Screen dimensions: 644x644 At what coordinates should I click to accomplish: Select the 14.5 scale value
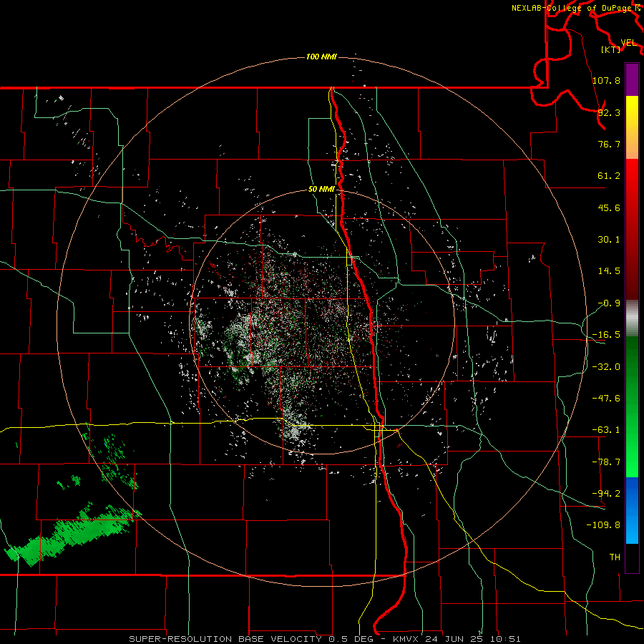coord(609,271)
